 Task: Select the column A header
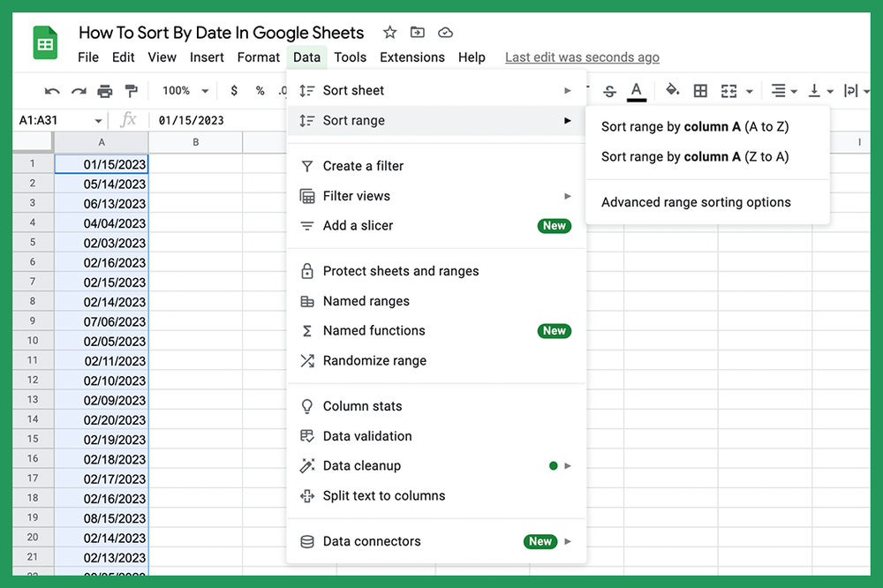(102, 142)
